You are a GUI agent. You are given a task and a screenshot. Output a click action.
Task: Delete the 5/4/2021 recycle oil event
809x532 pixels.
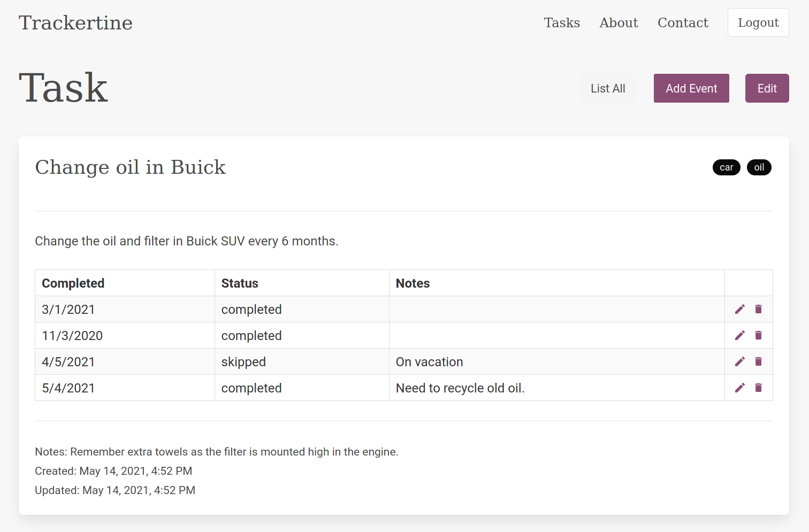coord(758,388)
